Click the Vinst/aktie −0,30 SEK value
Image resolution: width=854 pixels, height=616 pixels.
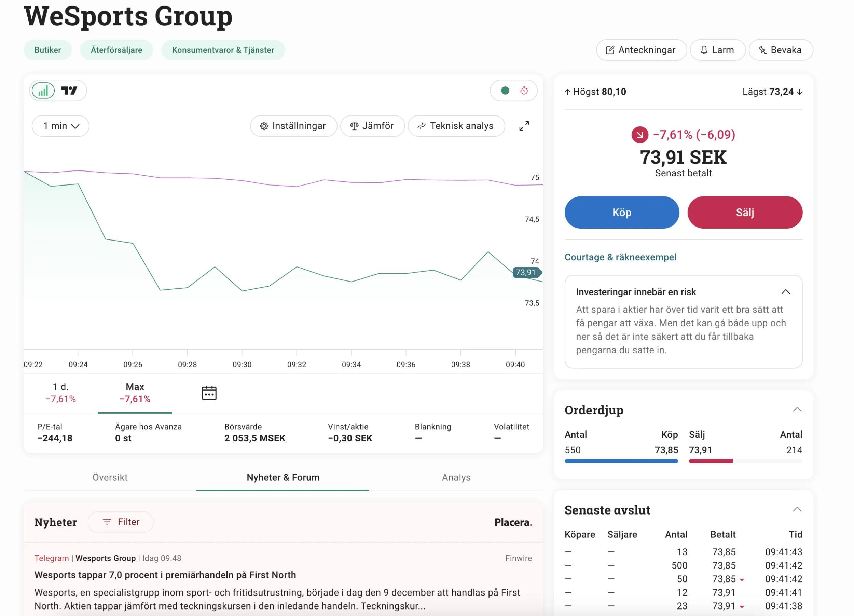point(350,439)
